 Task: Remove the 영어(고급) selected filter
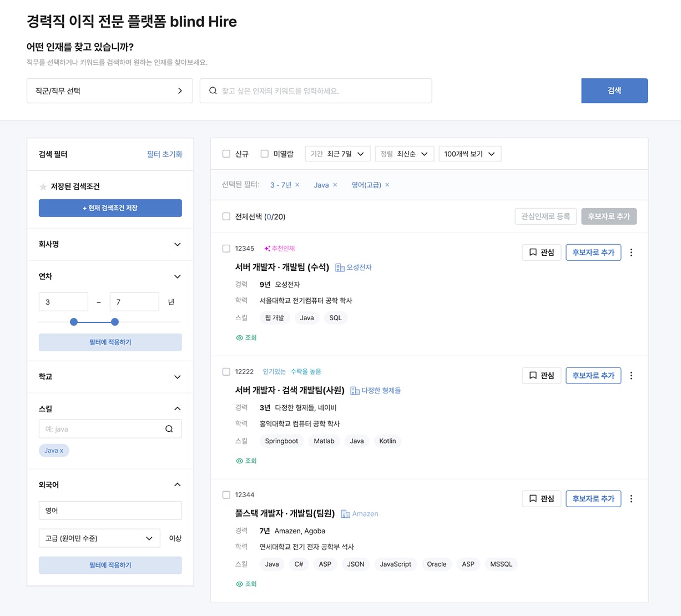[x=387, y=185]
